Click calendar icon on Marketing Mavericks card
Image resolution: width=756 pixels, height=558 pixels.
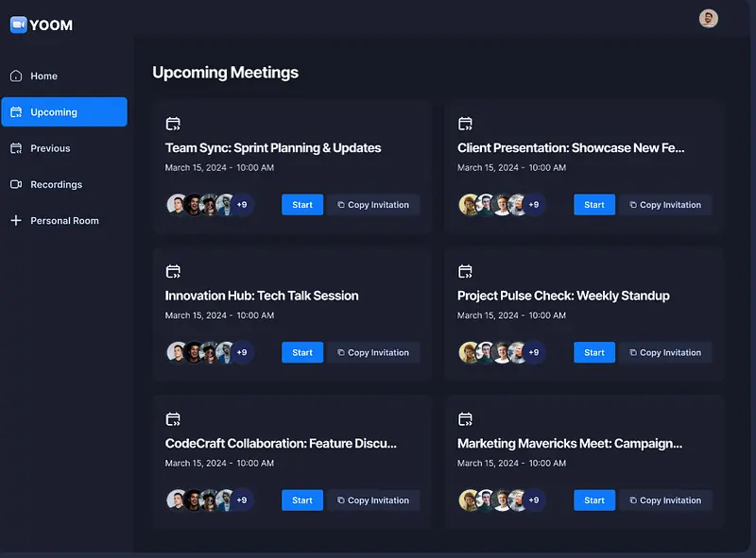465,419
